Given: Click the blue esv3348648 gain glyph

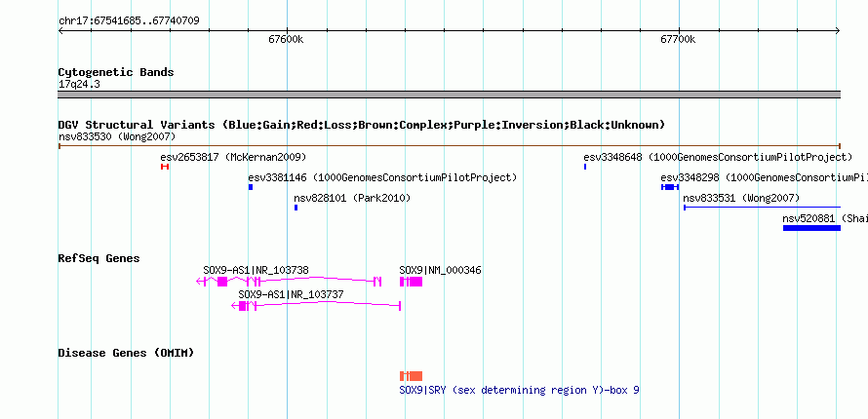Looking at the screenshot, I should click(x=585, y=167).
